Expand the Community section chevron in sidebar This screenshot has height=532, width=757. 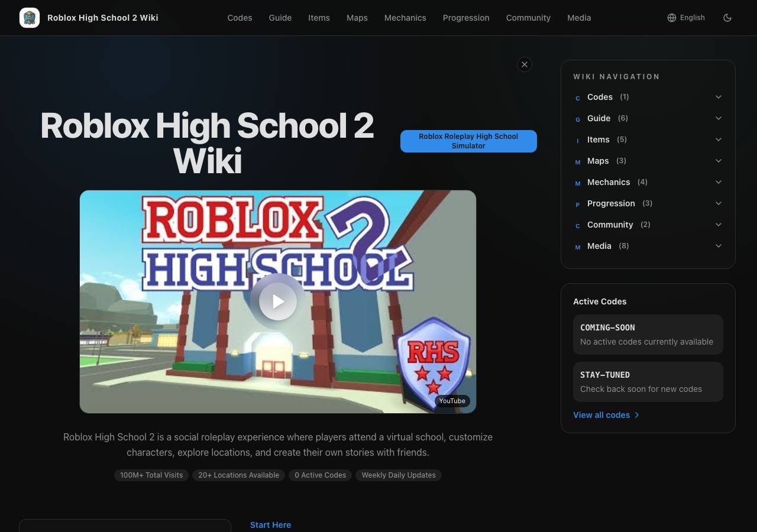[719, 225]
